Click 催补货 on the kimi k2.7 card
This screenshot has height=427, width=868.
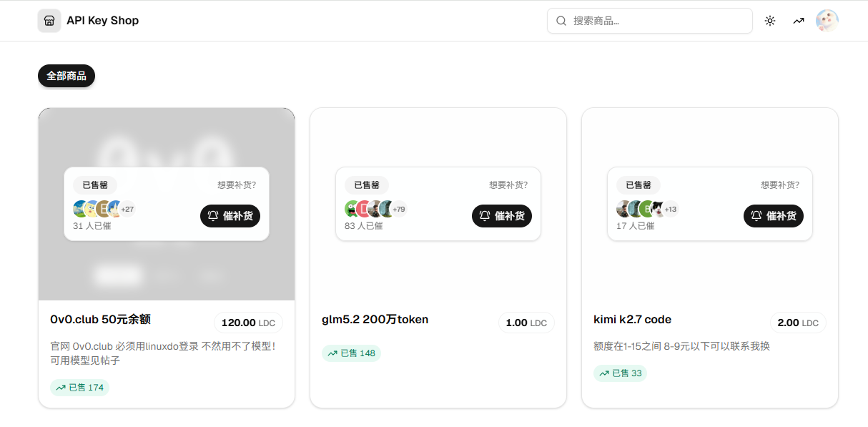774,216
